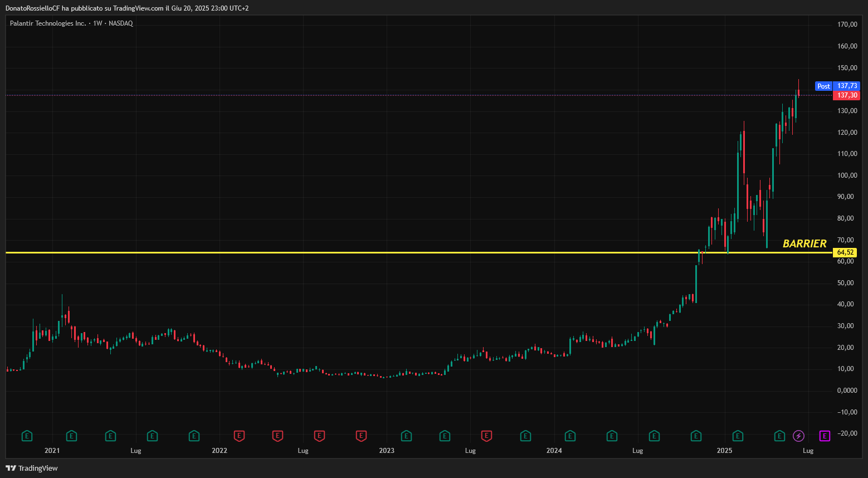This screenshot has height=478, width=868.
Task: Click the DonatoRossielloCF publication header text
Action: click(x=127, y=8)
